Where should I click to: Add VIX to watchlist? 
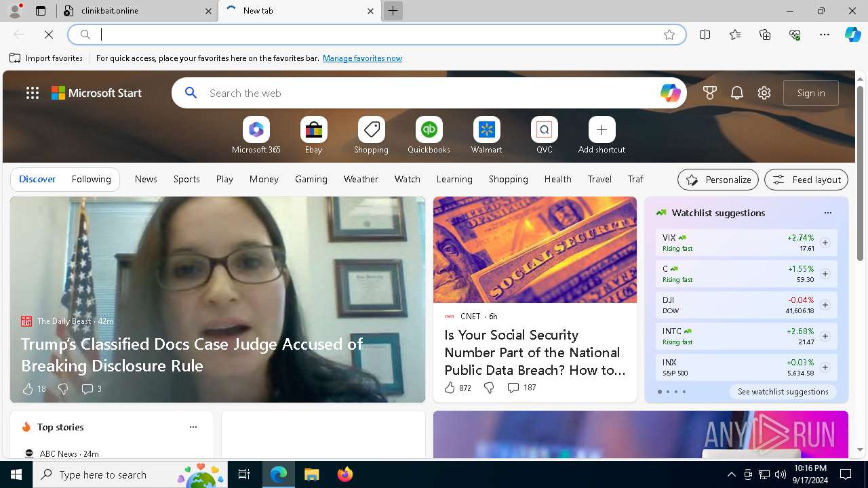point(825,243)
